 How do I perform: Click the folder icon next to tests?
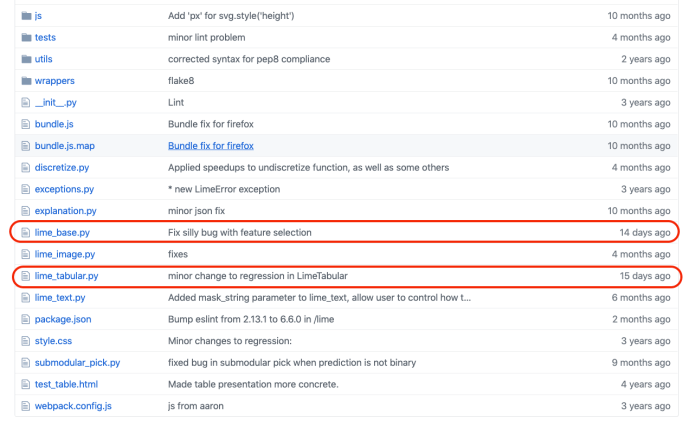[x=26, y=37]
